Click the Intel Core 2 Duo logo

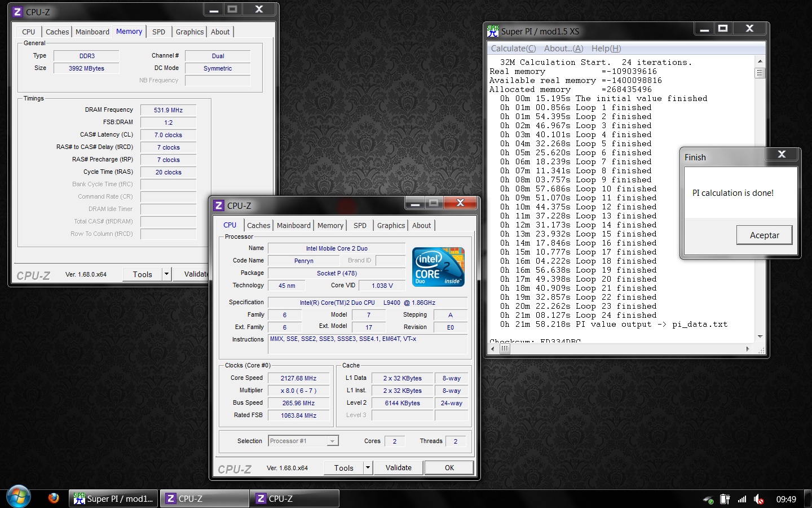(x=438, y=266)
